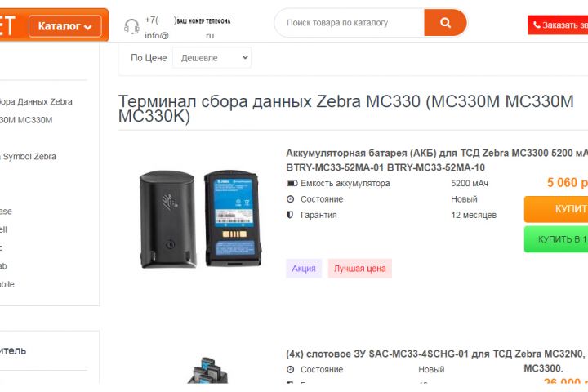Open the battery product image thumbnail
The height and width of the screenshot is (392, 588).
click(201, 219)
